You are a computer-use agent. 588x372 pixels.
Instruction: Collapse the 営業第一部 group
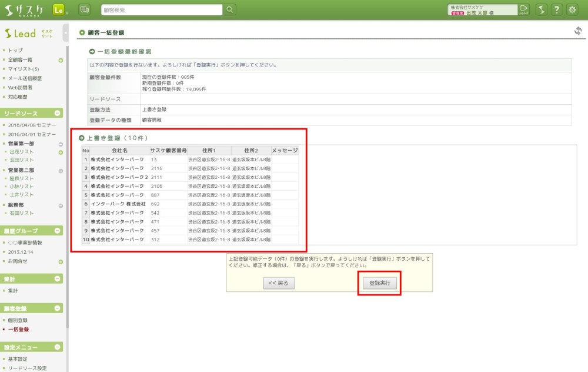61,144
